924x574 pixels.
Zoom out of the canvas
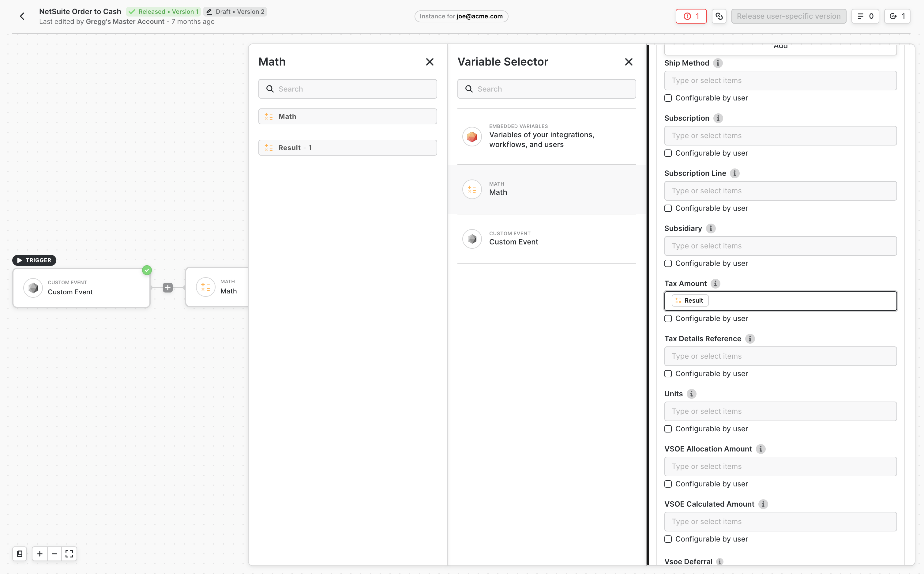click(54, 554)
